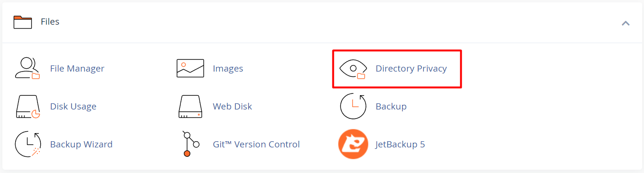Select the Disk Usage text link
The height and width of the screenshot is (173, 644).
tap(73, 107)
